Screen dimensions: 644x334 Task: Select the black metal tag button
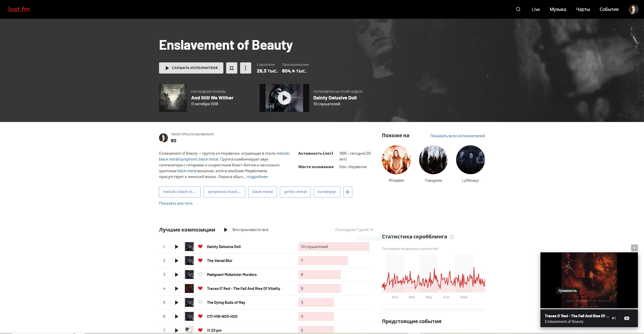point(263,192)
